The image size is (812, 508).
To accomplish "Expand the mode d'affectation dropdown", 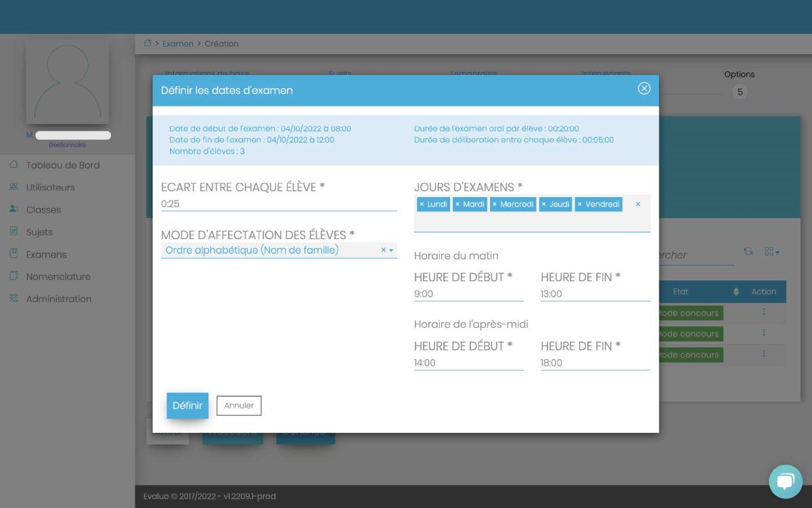I will 391,251.
